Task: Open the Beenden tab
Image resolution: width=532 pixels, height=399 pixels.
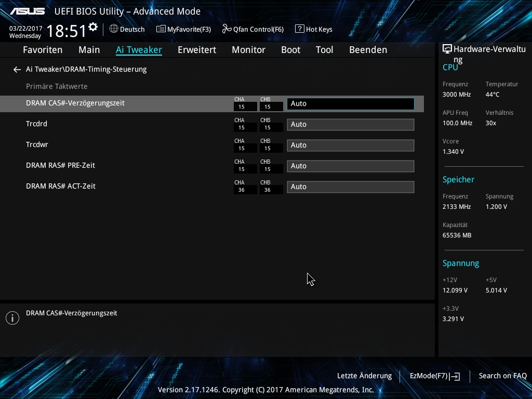Action: 368,50
